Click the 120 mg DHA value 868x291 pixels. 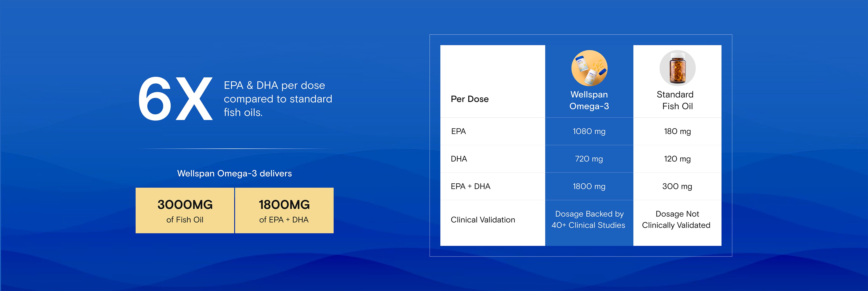pos(677,159)
